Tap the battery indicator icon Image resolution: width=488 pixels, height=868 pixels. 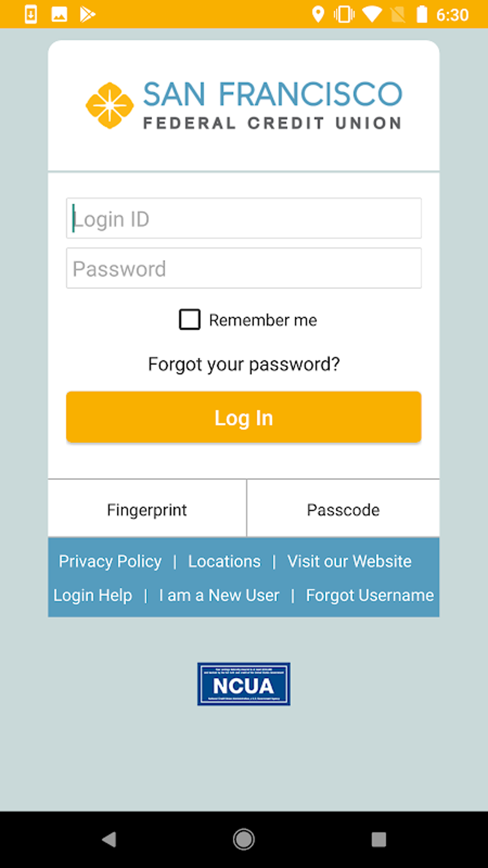[x=421, y=13]
